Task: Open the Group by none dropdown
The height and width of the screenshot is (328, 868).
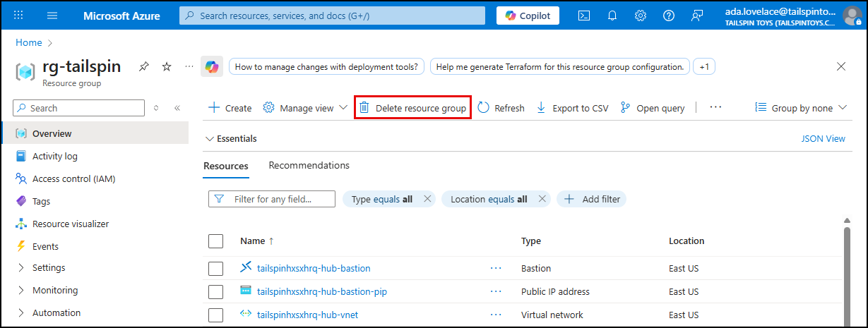Action: tap(801, 108)
